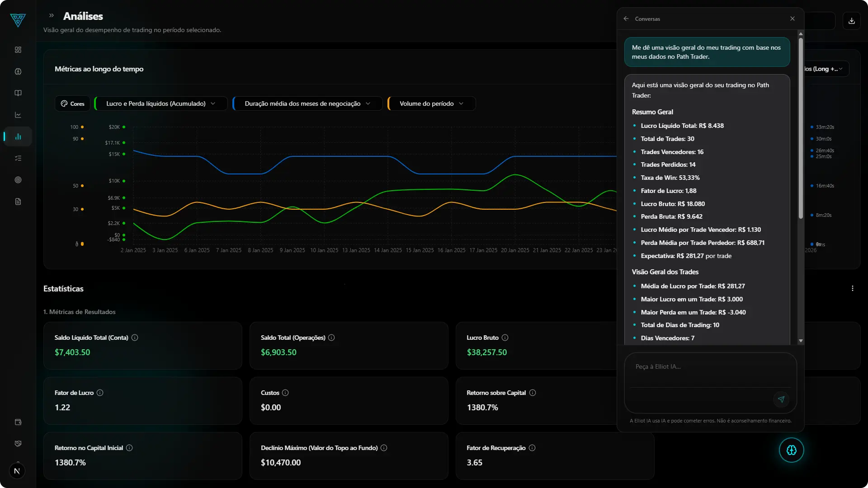The width and height of the screenshot is (868, 488).
Task: Expand the Lucro e Perda líquidos dropdown arrow
Action: tap(213, 103)
